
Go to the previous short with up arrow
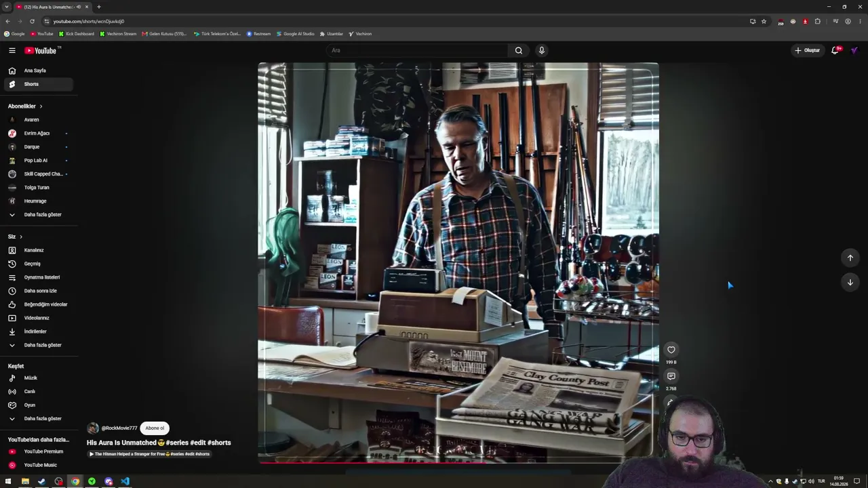click(850, 258)
